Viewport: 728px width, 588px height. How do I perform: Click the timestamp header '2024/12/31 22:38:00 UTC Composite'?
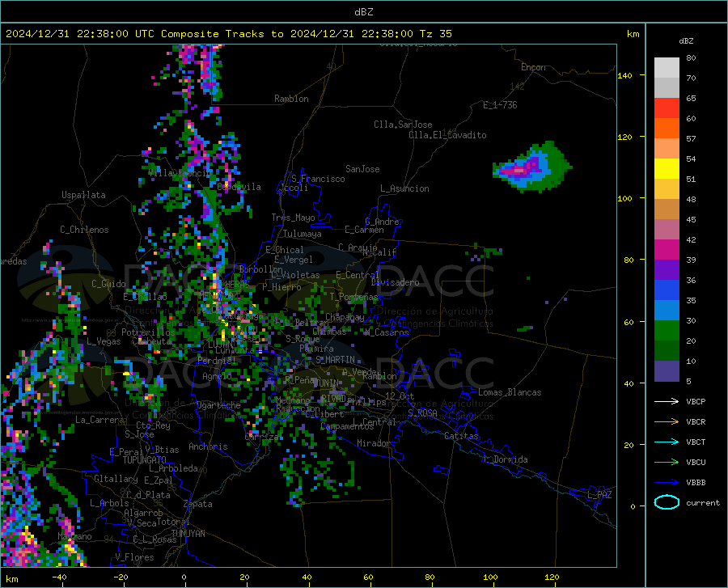click(112, 34)
